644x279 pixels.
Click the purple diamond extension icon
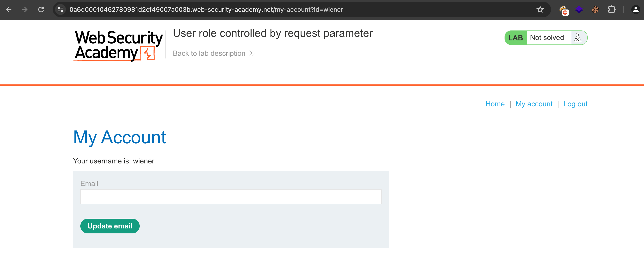tap(579, 9)
